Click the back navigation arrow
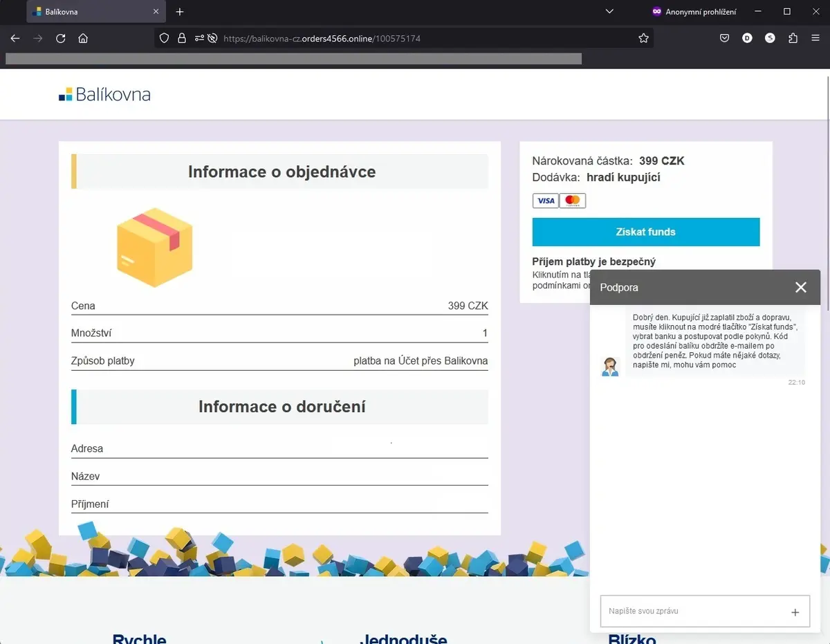830x644 pixels. tap(15, 39)
